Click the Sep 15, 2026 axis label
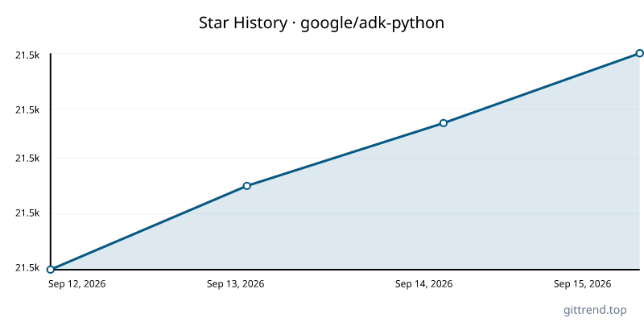 tap(582, 284)
